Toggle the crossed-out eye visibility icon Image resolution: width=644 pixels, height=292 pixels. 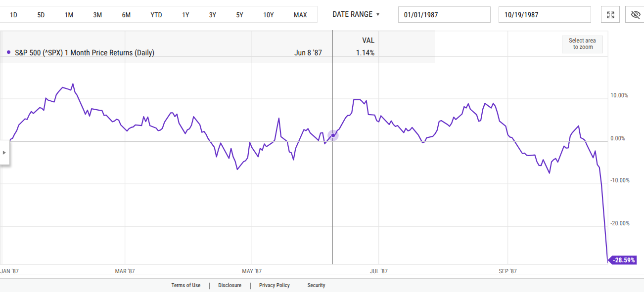pyautogui.click(x=636, y=15)
